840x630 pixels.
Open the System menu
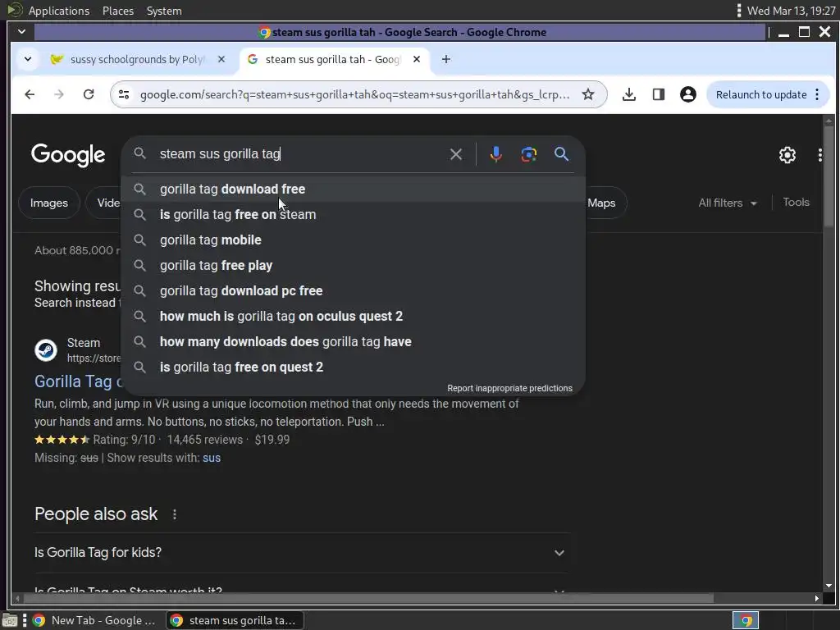[x=164, y=11]
